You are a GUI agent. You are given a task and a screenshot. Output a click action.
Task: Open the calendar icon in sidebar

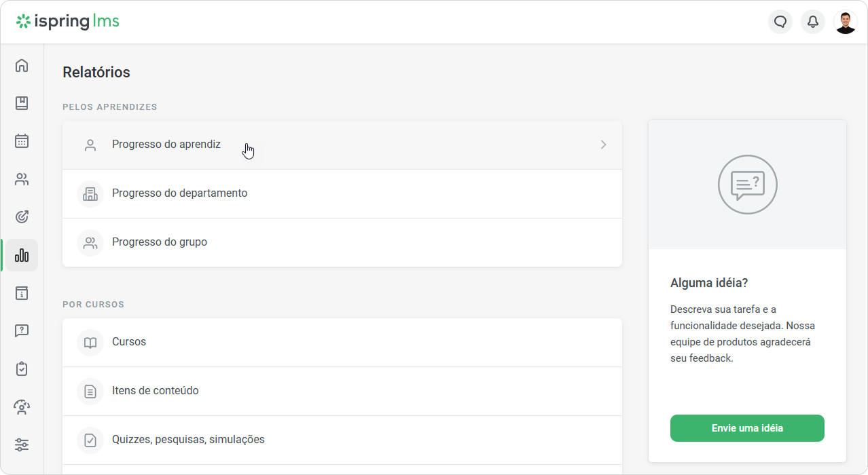click(22, 141)
